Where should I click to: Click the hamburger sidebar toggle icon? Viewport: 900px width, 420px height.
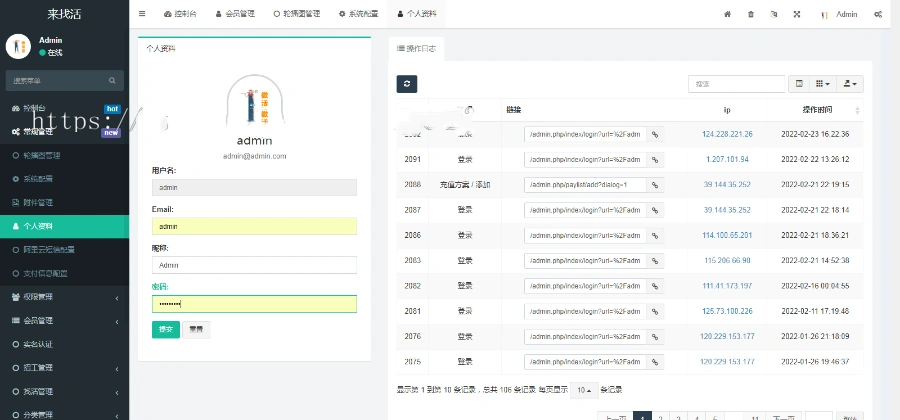pyautogui.click(x=142, y=14)
